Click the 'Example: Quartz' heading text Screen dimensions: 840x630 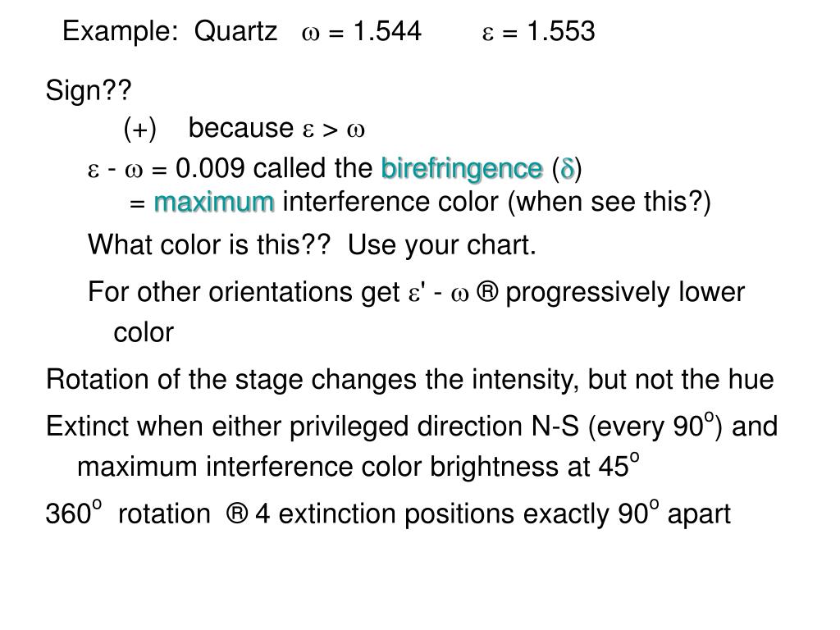170,31
